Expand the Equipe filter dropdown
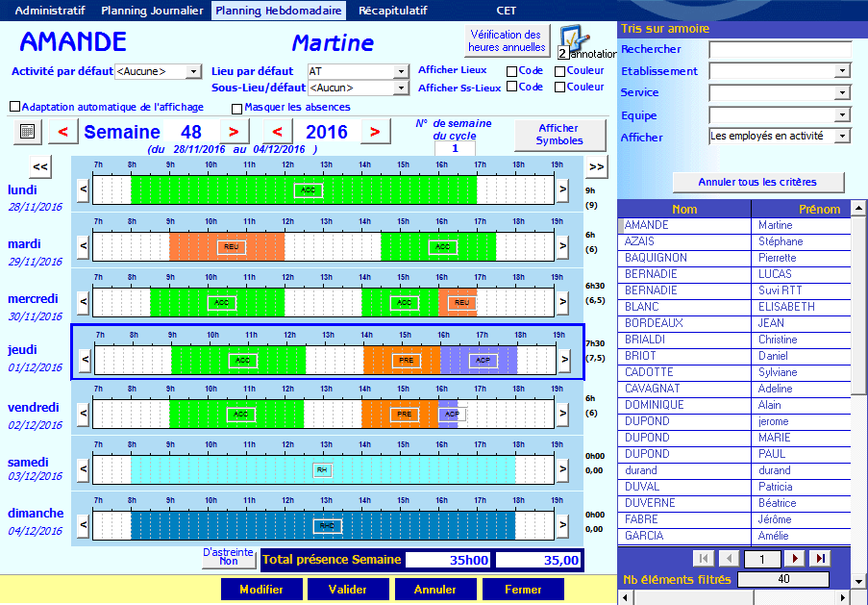Viewport: 868px width, 605px height. (x=842, y=114)
